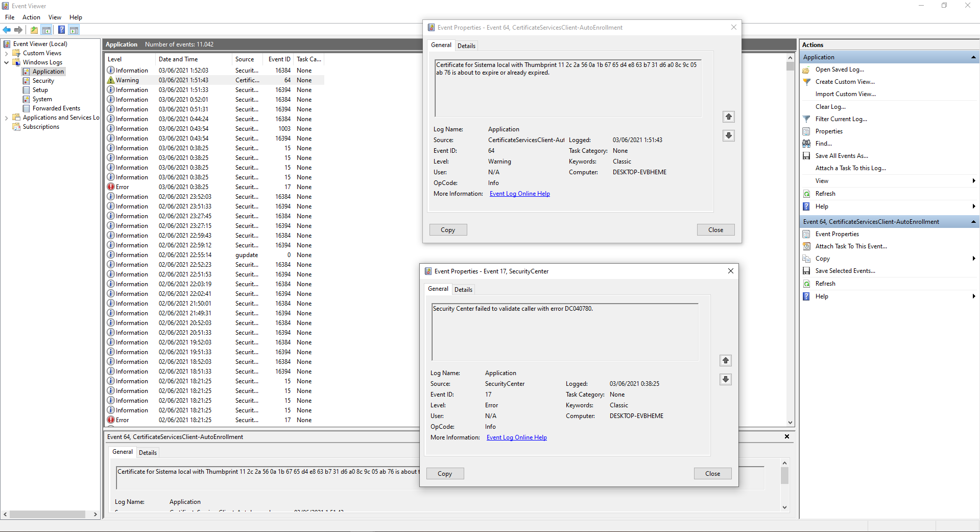This screenshot has height=532, width=980.
Task: Click the console tree horizontal scrollbar
Action: (x=47, y=514)
